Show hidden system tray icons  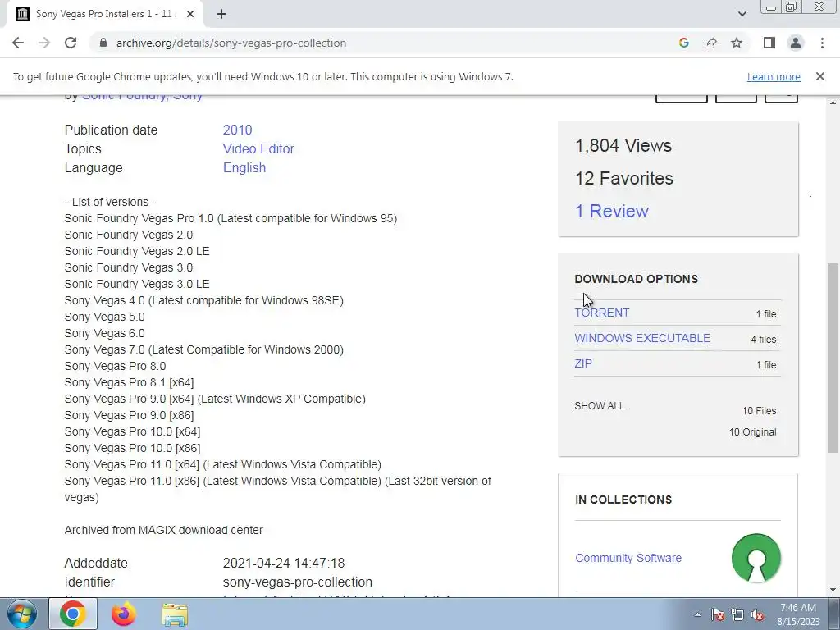tap(697, 614)
